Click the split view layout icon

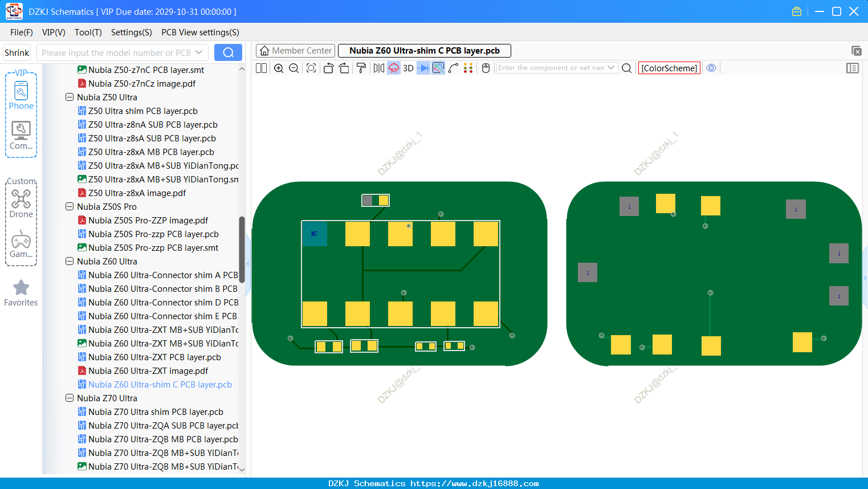261,68
